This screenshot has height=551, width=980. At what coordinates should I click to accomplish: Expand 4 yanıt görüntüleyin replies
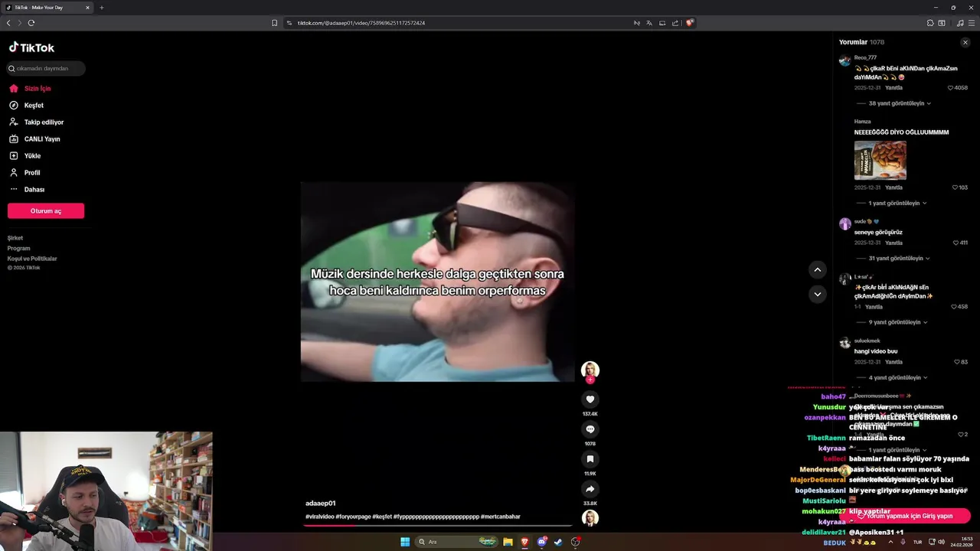coord(897,378)
